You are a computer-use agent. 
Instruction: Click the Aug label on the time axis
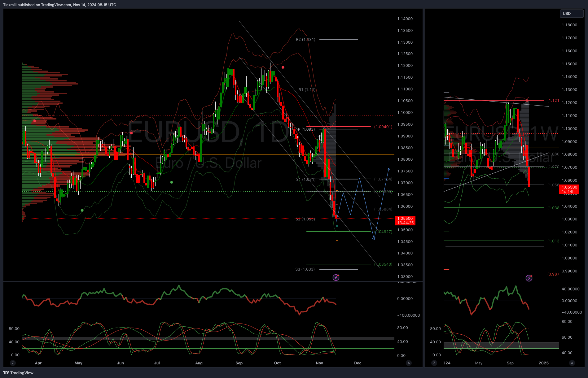(199, 363)
